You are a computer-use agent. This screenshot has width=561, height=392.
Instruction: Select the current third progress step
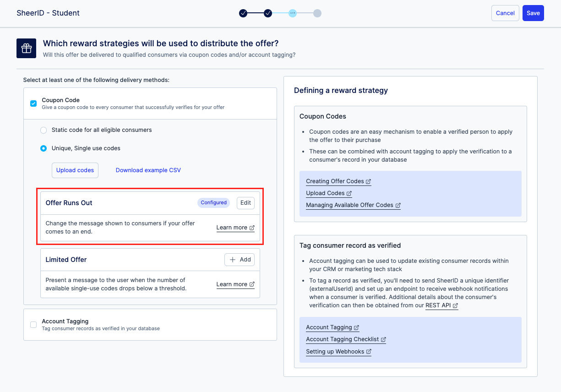[293, 13]
